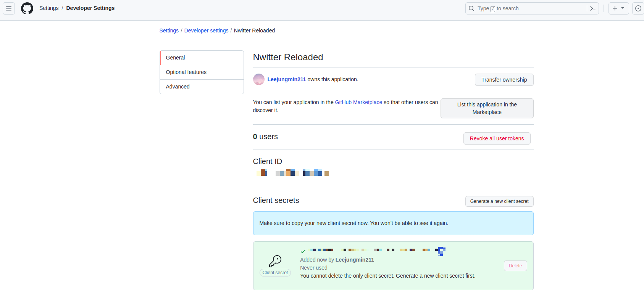The height and width of the screenshot is (307, 644).
Task: Click the Delete client secret button
Action: click(x=515, y=266)
